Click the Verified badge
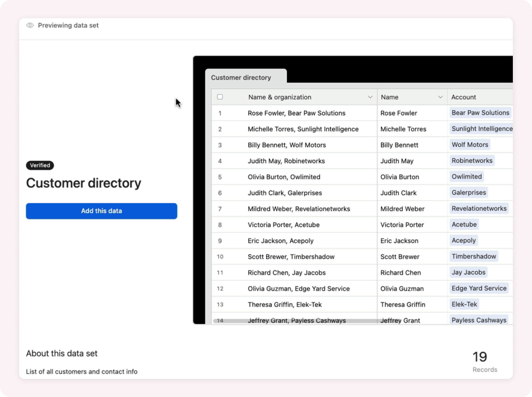 40,165
